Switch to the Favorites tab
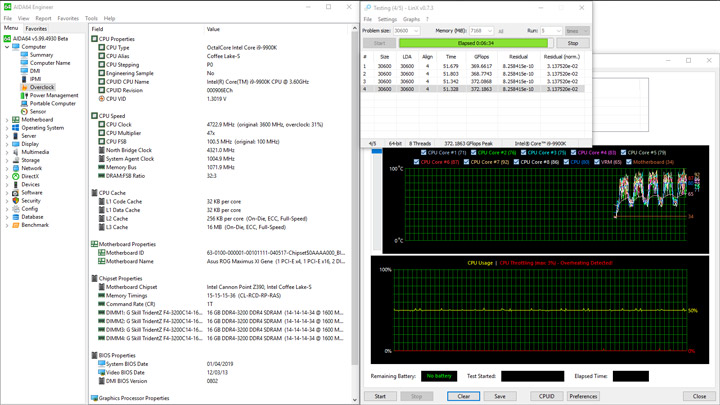Screen dimensions: 720x405 36,29
